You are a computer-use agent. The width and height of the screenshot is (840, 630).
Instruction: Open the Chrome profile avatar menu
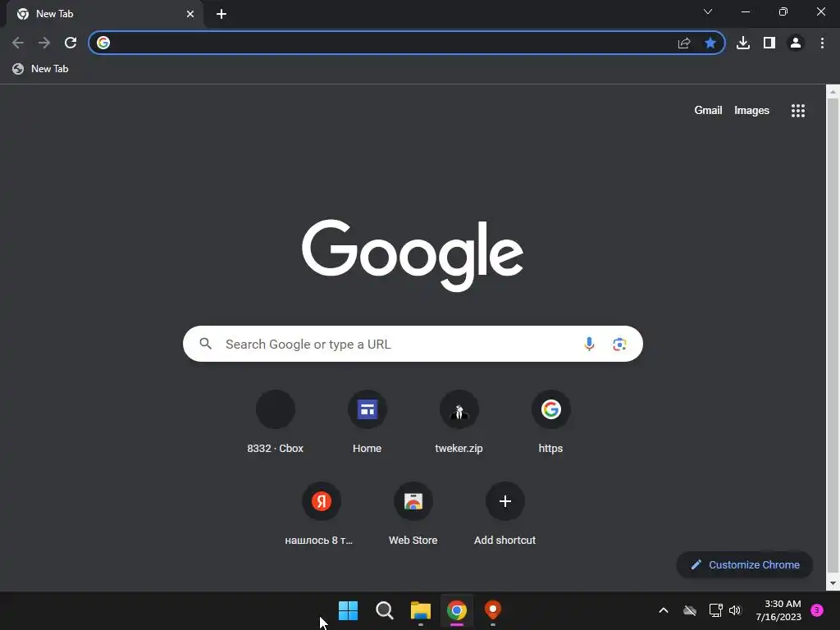point(796,43)
